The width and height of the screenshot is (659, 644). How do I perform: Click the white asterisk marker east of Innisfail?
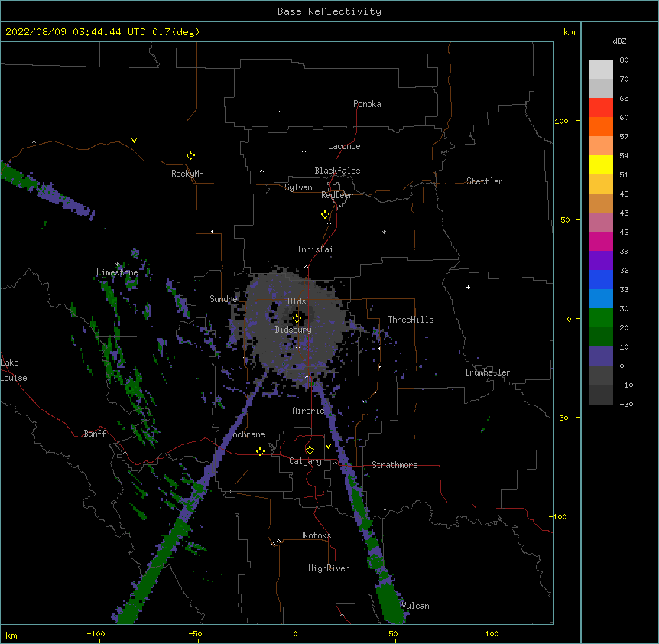pos(384,232)
